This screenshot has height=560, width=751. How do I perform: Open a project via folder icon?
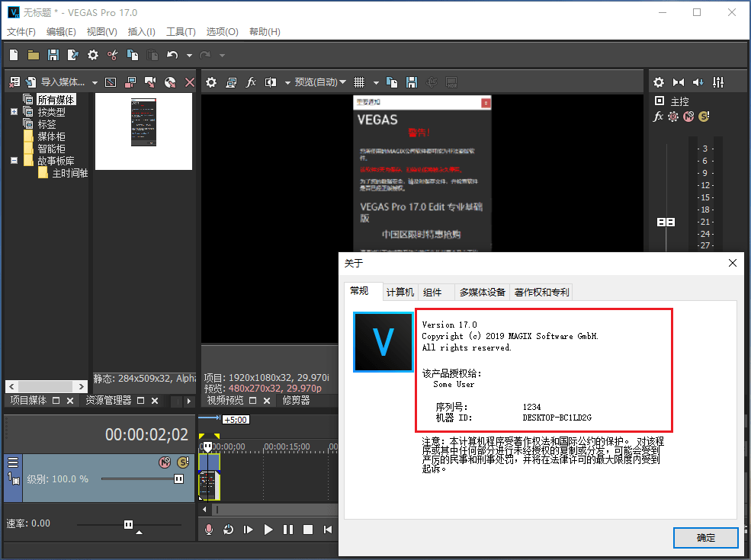click(x=33, y=55)
